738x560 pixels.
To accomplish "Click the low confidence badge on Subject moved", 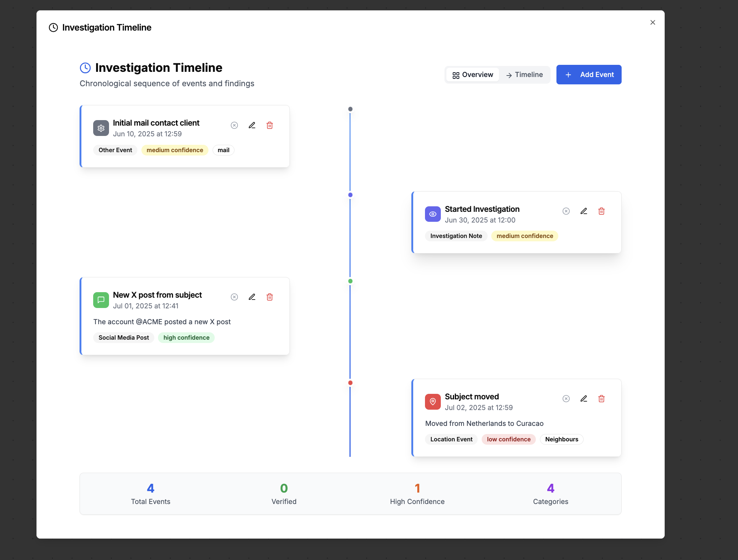I will 508,439.
